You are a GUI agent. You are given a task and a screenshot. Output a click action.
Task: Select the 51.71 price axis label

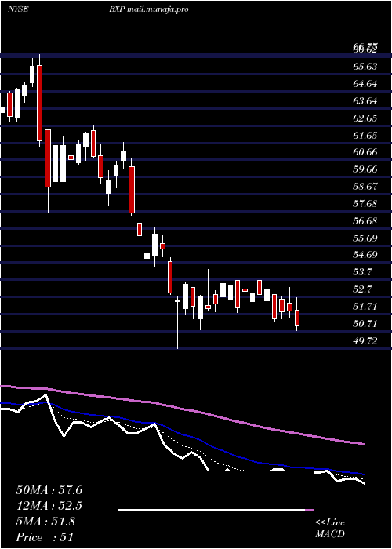365,307
